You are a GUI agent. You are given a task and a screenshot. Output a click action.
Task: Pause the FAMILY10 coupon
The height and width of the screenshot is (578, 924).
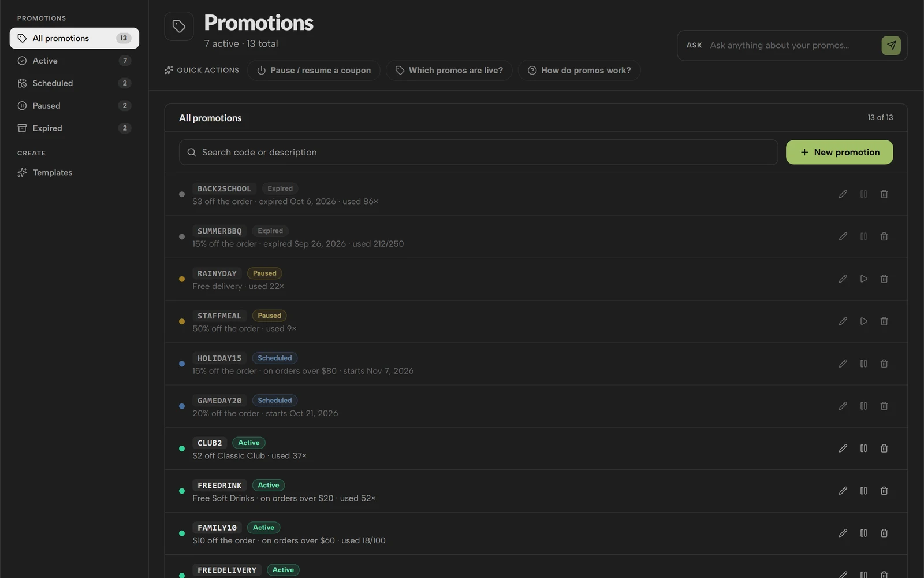point(864,533)
